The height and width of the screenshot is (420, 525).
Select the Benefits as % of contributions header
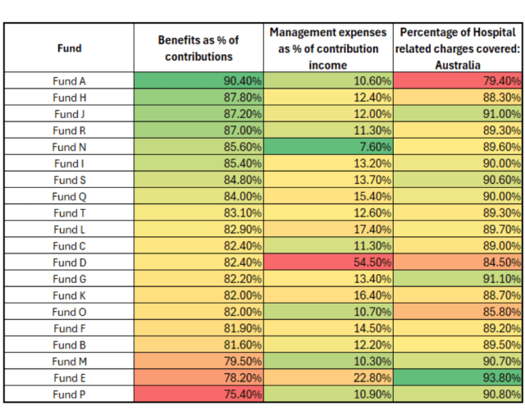point(199,48)
